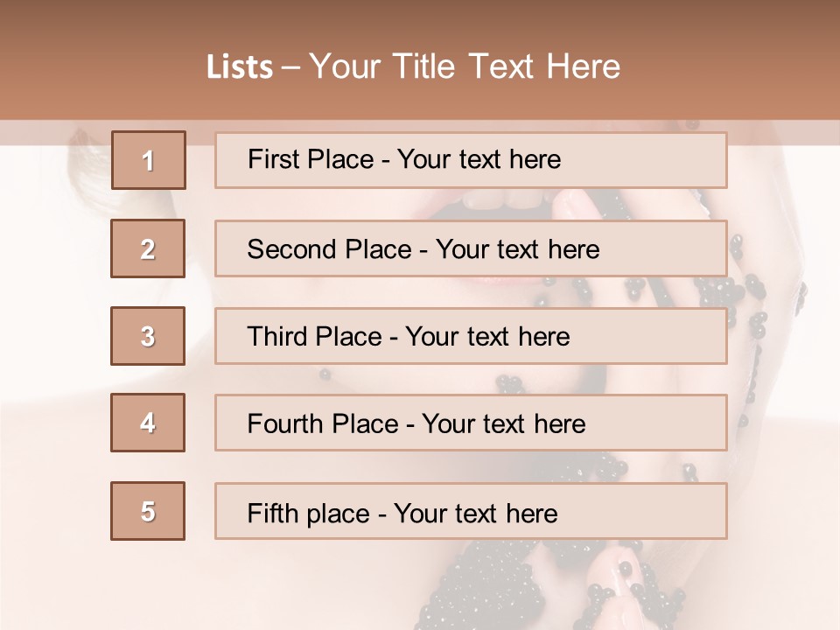Click the number 5 box
This screenshot has height=630, width=840.
(x=148, y=511)
